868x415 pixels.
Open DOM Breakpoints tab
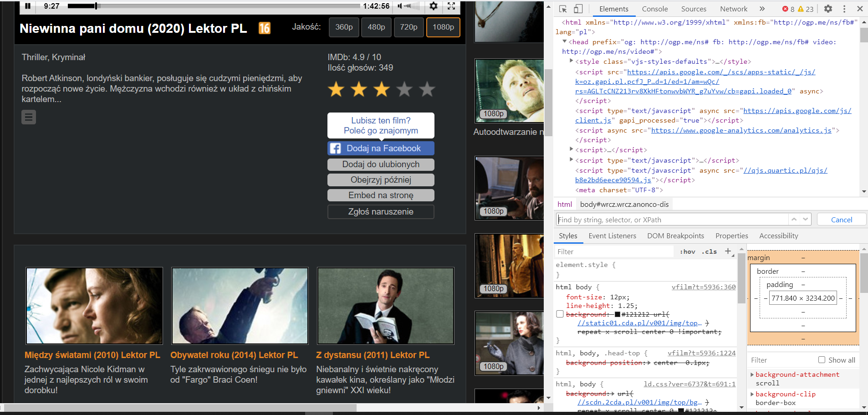[x=675, y=236]
